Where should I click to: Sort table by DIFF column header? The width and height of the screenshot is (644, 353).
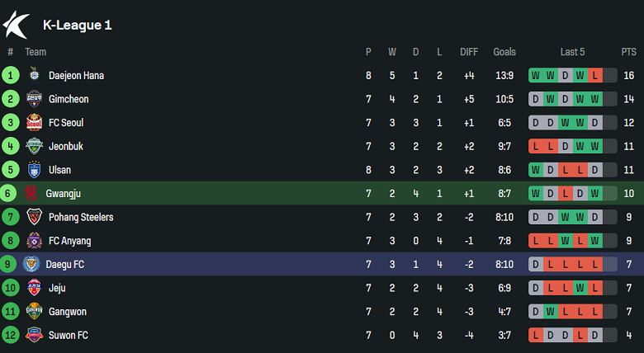coord(469,52)
